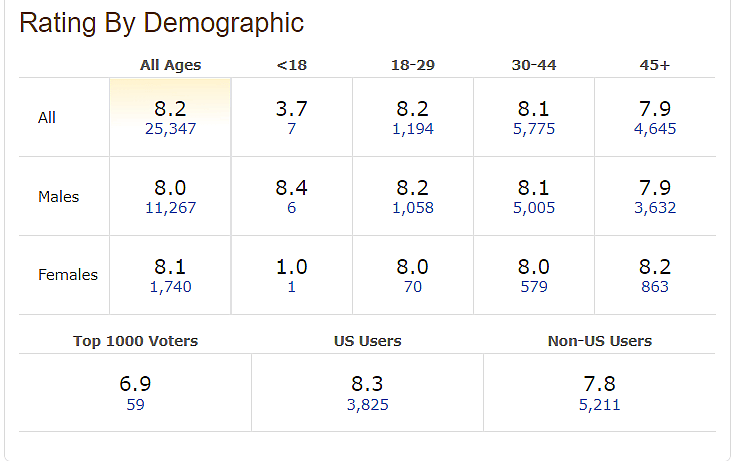Select the 5,211 non-US users votes
The width and height of the screenshot is (734, 461).
(x=599, y=405)
